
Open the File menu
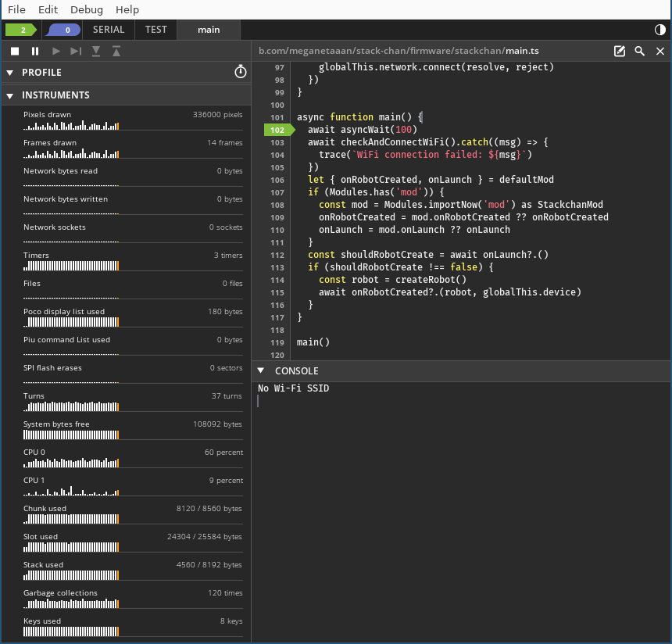click(16, 9)
